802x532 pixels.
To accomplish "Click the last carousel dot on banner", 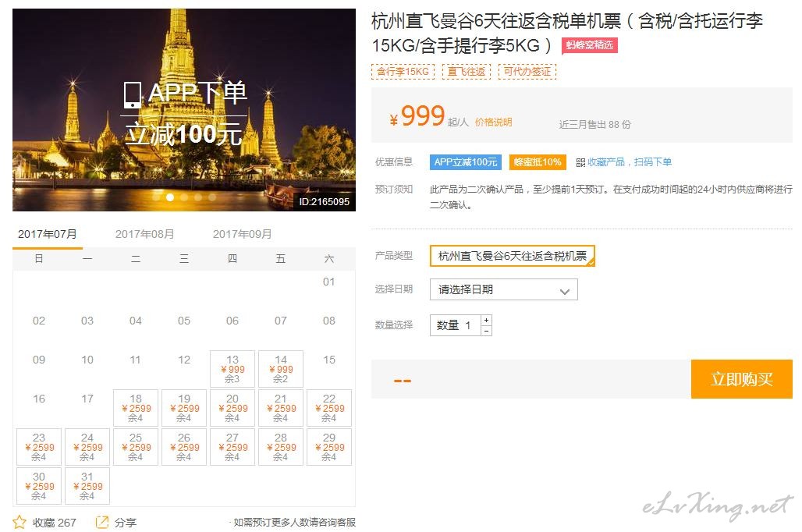I will tap(211, 197).
